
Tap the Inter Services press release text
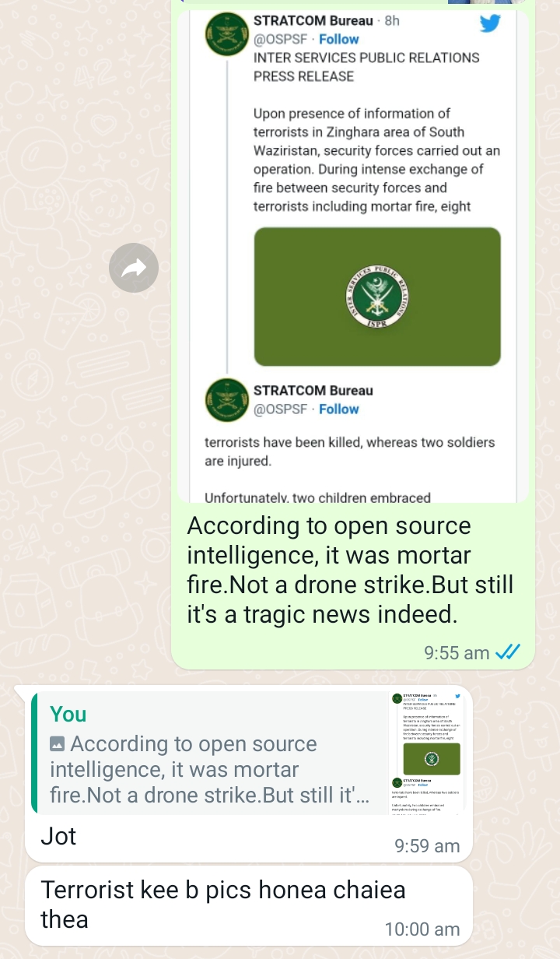pos(366,67)
